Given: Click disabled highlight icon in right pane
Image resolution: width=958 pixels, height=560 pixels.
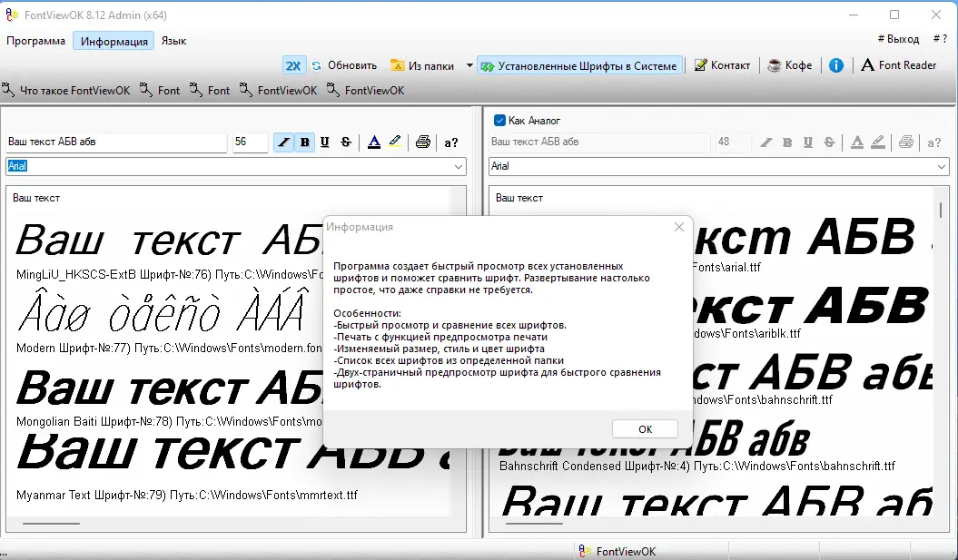Looking at the screenshot, I should click(x=878, y=142).
